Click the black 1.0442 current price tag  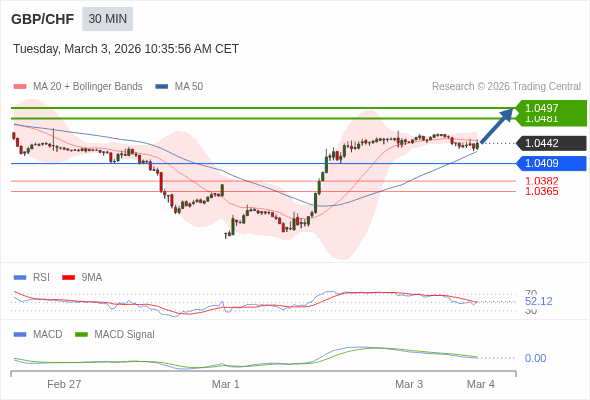tap(551, 143)
